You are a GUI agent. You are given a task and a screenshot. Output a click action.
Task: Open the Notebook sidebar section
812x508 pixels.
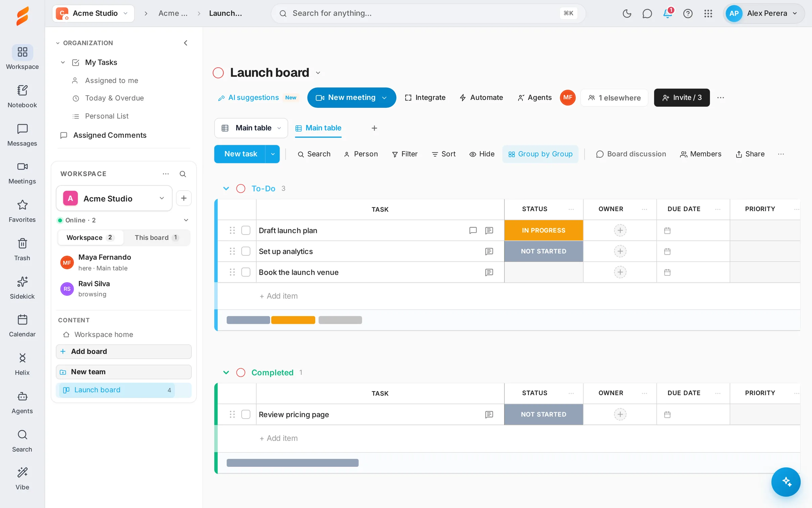click(x=22, y=96)
